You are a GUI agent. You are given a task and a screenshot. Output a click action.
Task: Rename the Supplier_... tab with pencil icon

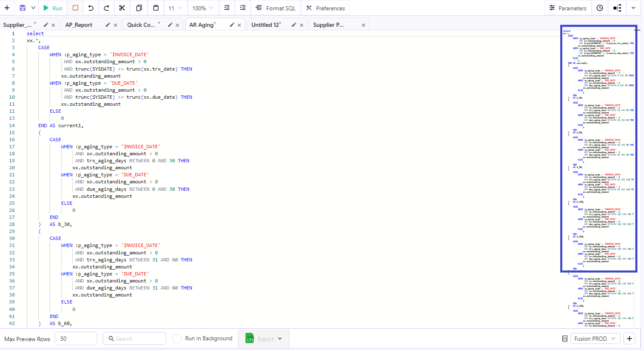point(46,25)
